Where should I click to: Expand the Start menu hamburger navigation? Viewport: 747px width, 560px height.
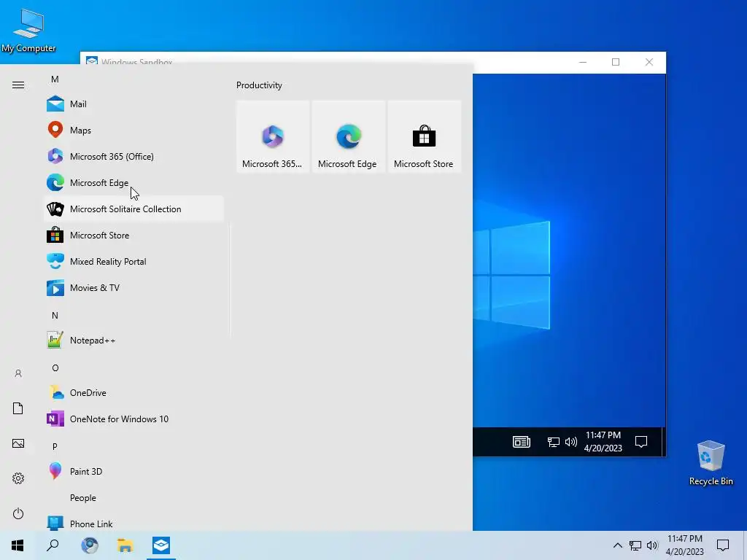(x=18, y=85)
